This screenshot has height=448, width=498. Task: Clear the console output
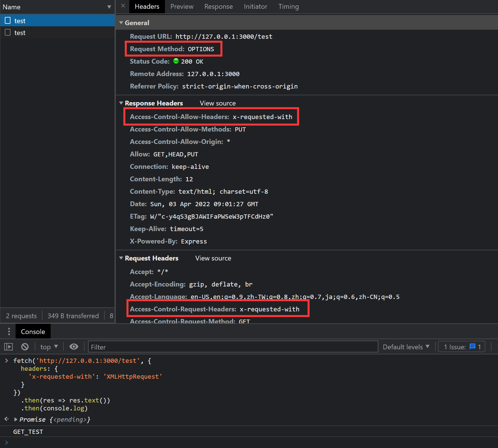[25, 347]
